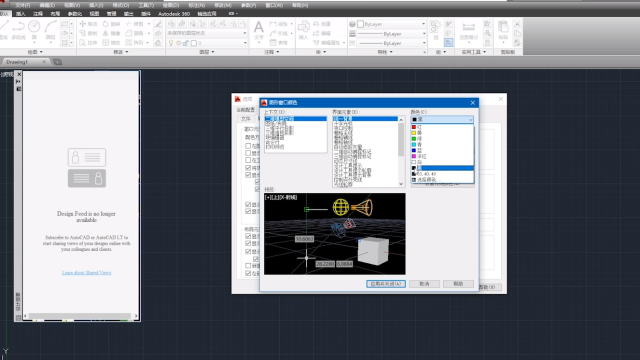Click the Measure tool icon in Utilities

(469, 30)
